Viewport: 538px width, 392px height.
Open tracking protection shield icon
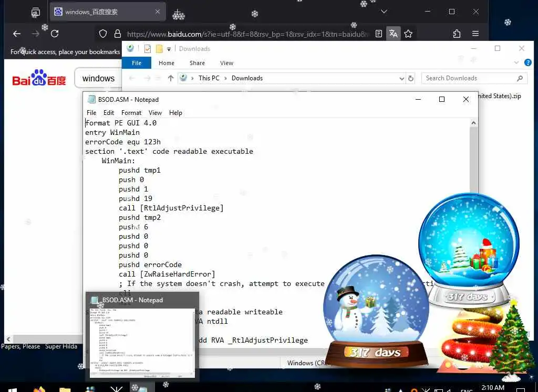(x=102, y=34)
